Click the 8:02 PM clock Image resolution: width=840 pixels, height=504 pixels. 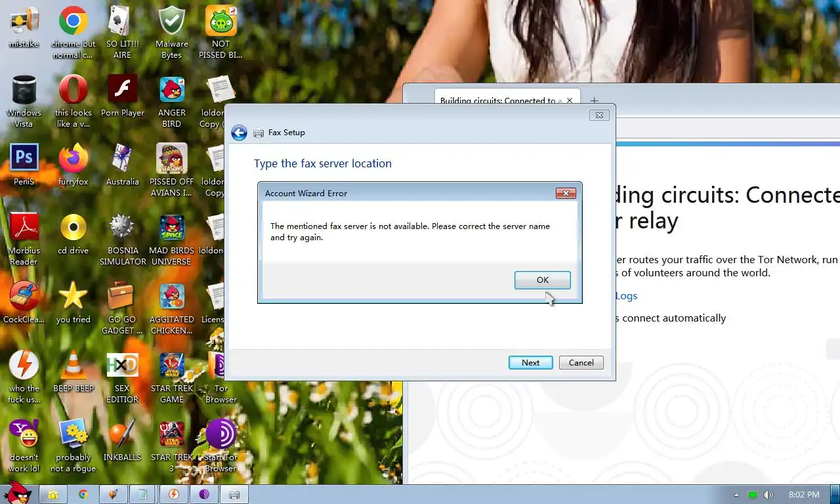tap(804, 495)
